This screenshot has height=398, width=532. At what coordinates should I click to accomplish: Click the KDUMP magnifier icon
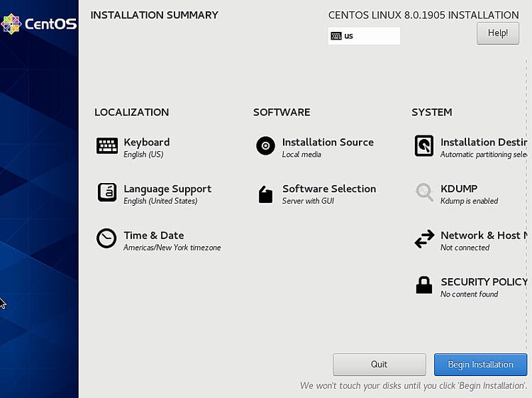click(424, 192)
